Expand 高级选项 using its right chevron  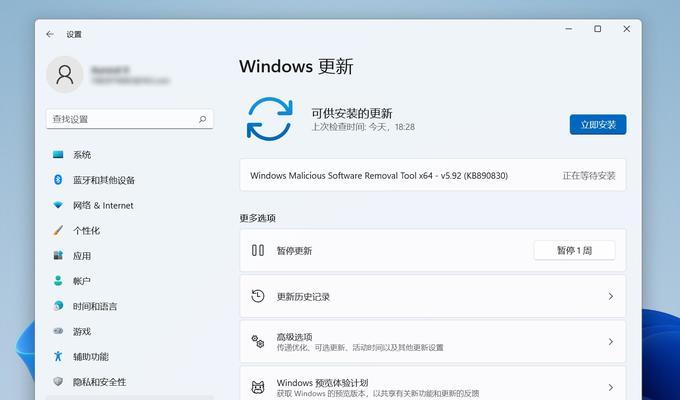tap(611, 342)
